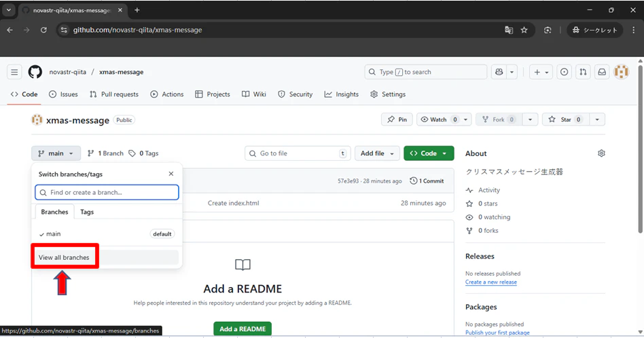Image resolution: width=644 pixels, height=338 pixels.
Task: Click the browser back arrow
Action: pos(10,30)
